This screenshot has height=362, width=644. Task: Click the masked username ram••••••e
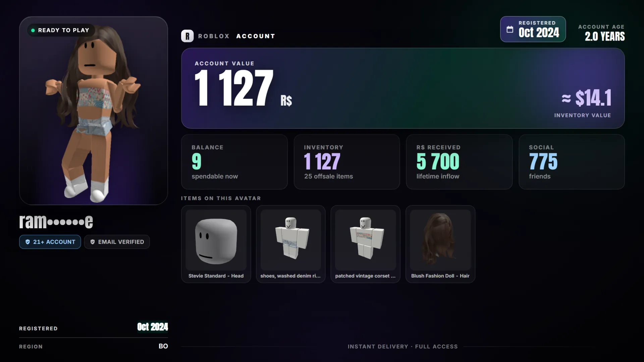click(x=56, y=221)
